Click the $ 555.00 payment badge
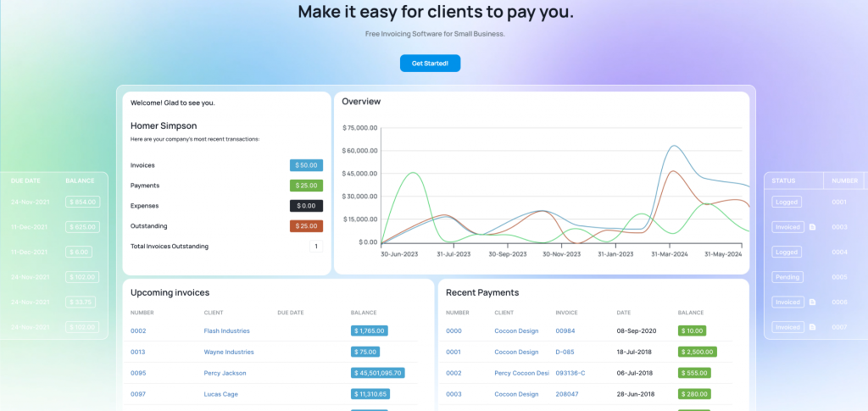 [694, 373]
